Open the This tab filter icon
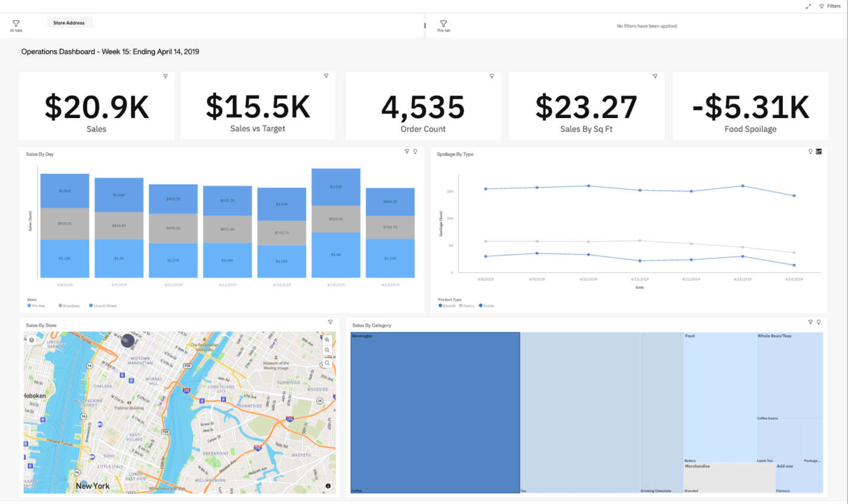Image resolution: width=848 pixels, height=504 pixels. [x=443, y=24]
